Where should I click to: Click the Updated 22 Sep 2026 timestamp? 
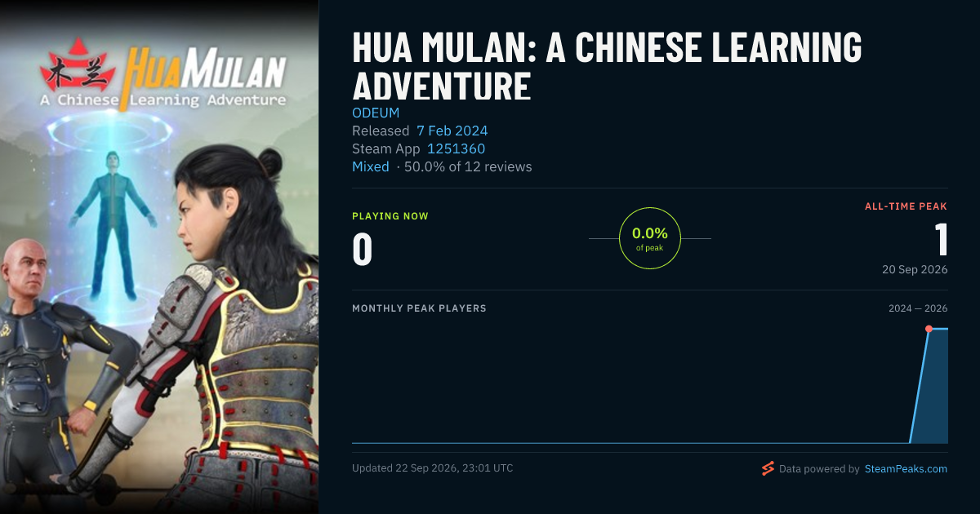(x=433, y=468)
